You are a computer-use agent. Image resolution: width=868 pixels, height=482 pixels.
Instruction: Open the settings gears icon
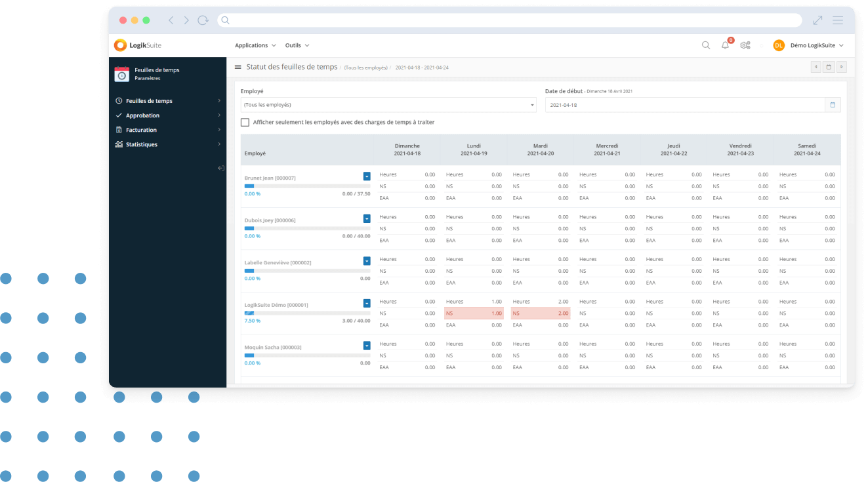pyautogui.click(x=745, y=45)
